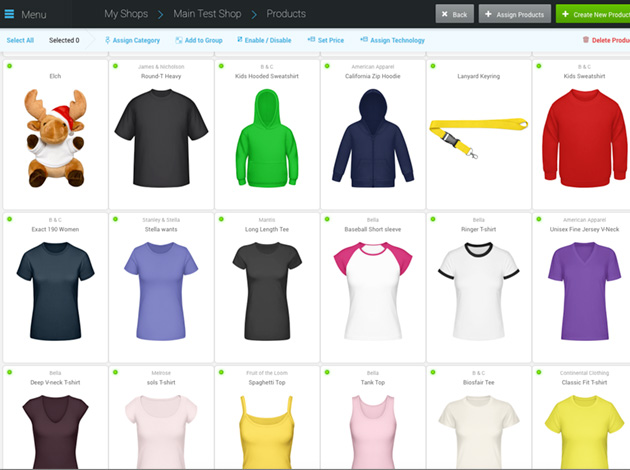Select the green Kids Hooded Sweatshirt image
This screenshot has height=470, width=630.
(267, 138)
